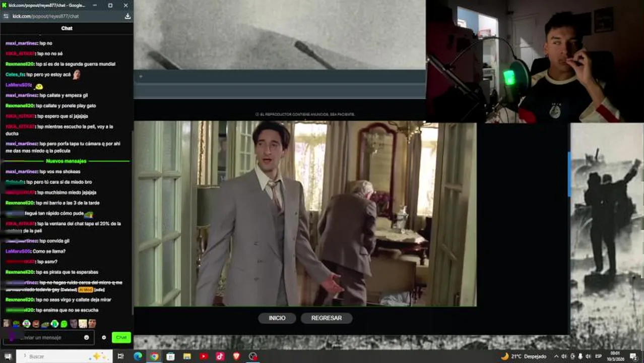
Task: Click the first speaker icon in system tray
Action: [564, 356]
